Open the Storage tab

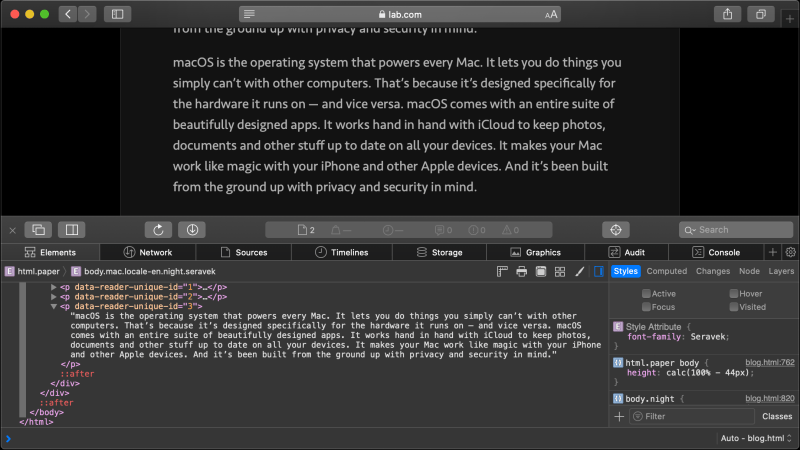[439, 252]
